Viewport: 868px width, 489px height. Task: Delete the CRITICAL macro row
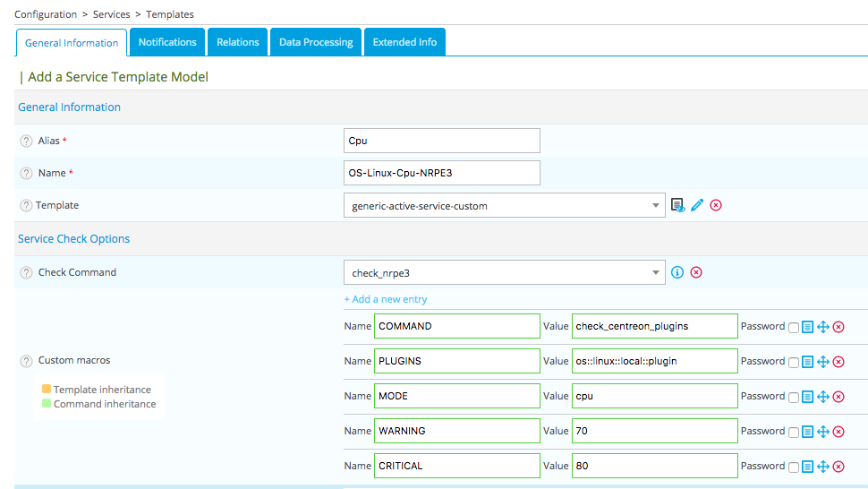pos(838,467)
